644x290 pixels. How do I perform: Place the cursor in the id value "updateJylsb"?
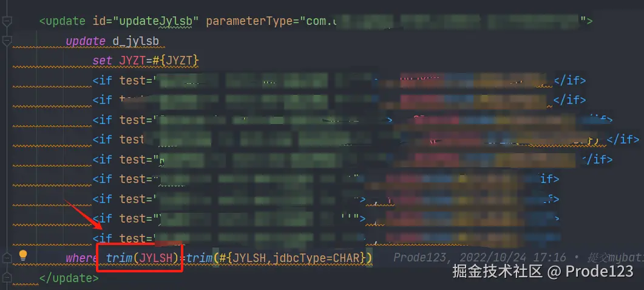(x=155, y=21)
